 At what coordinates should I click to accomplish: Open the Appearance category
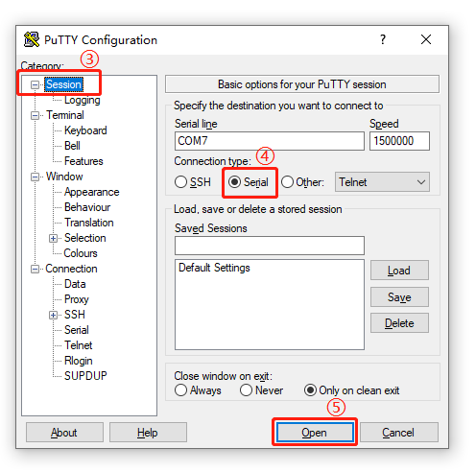pos(92,192)
